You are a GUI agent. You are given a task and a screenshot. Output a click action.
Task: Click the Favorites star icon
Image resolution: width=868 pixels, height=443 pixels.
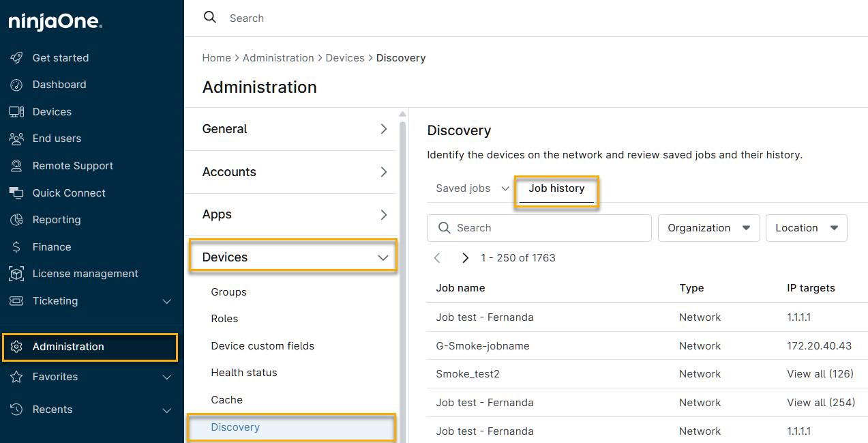16,377
